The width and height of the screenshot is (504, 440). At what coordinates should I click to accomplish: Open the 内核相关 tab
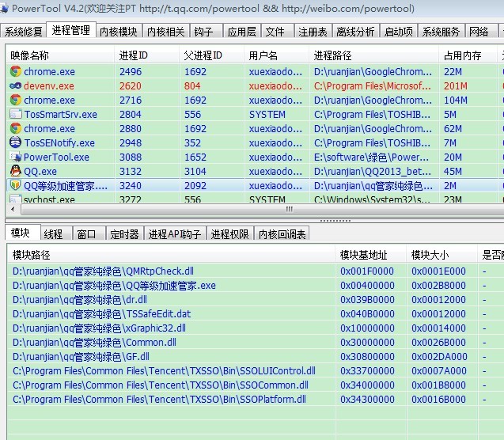(x=166, y=31)
